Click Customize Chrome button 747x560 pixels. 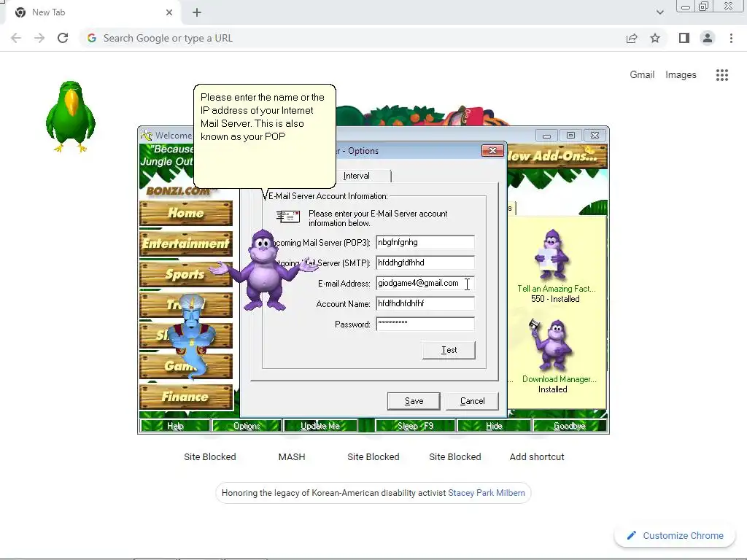[x=676, y=535]
